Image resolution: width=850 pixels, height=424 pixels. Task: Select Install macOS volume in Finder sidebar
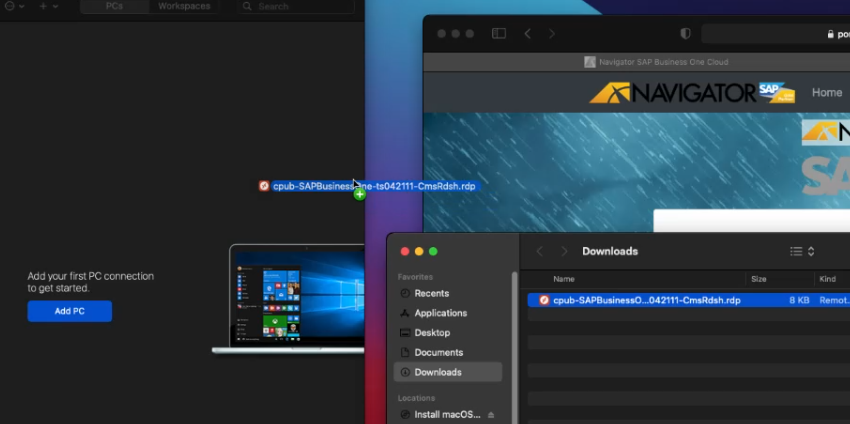(x=447, y=415)
